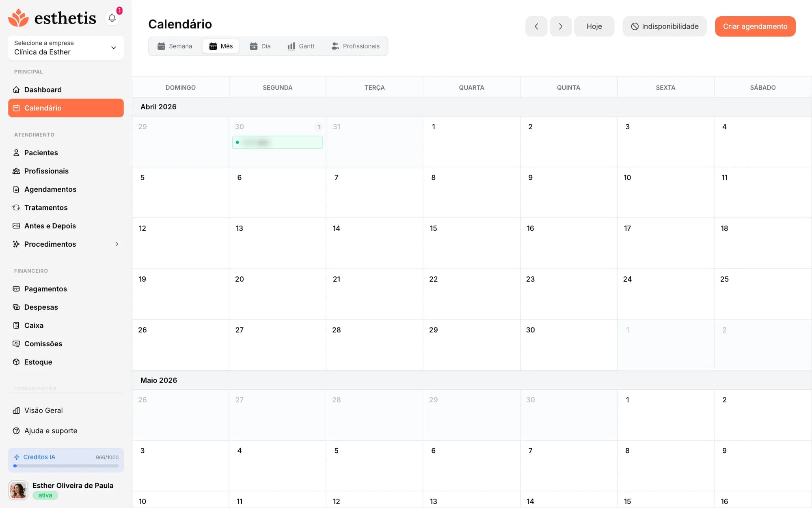Open the Pacientes page
812x508 pixels.
[66, 153]
